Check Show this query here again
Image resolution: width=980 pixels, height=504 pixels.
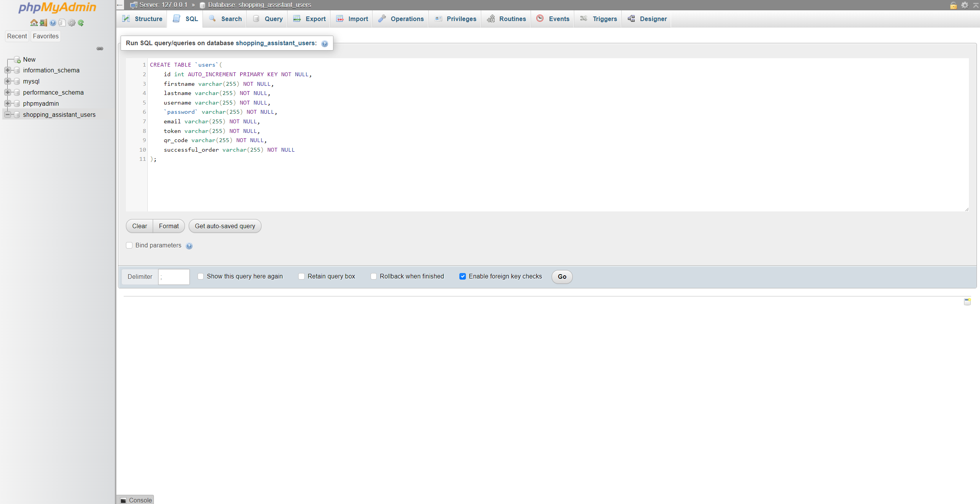(201, 276)
